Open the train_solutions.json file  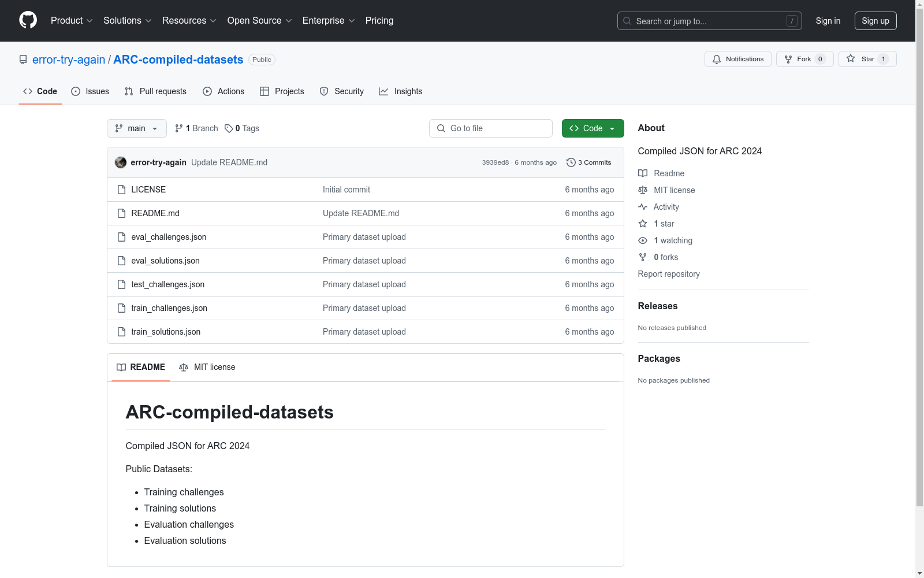[166, 332]
